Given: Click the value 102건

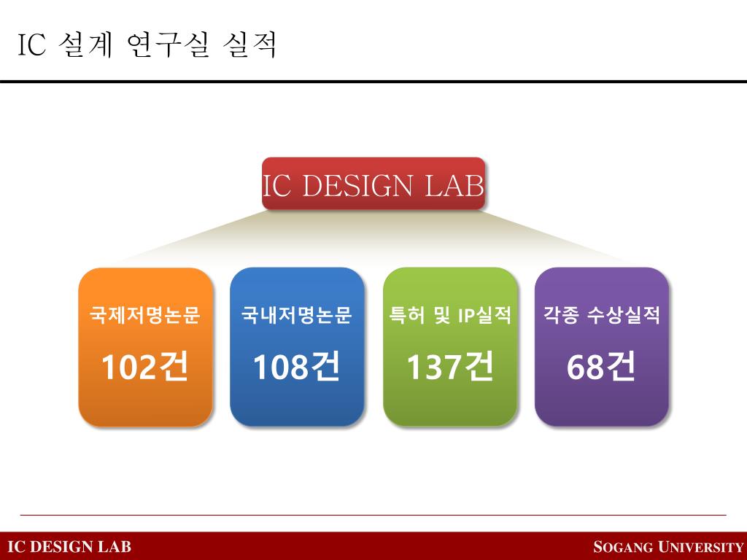Looking at the screenshot, I should pos(145,366).
